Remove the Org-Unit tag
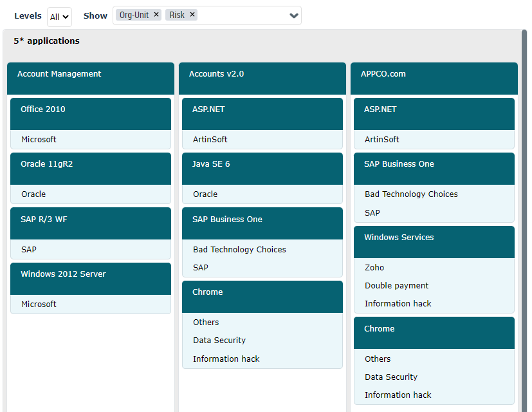The image size is (532, 412). pyautogui.click(x=156, y=15)
